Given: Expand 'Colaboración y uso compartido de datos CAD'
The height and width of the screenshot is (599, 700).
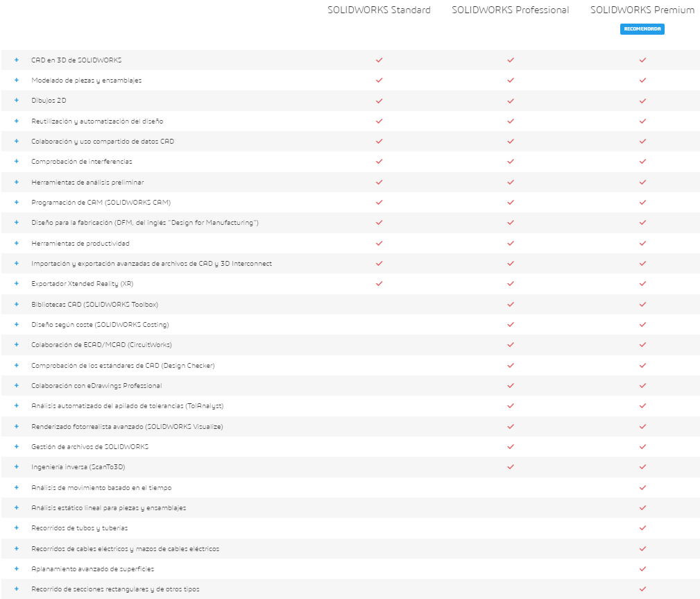Looking at the screenshot, I should tap(17, 141).
